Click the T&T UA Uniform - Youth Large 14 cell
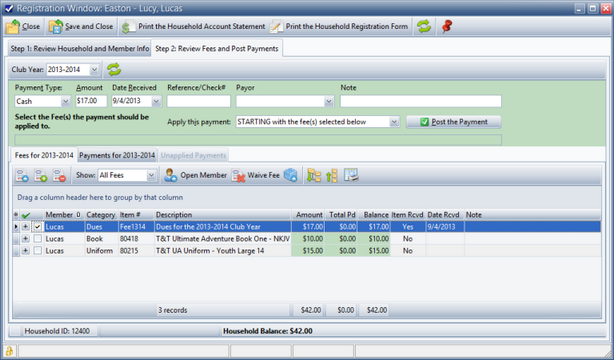Screen dimensions: 614x360 point(222,251)
